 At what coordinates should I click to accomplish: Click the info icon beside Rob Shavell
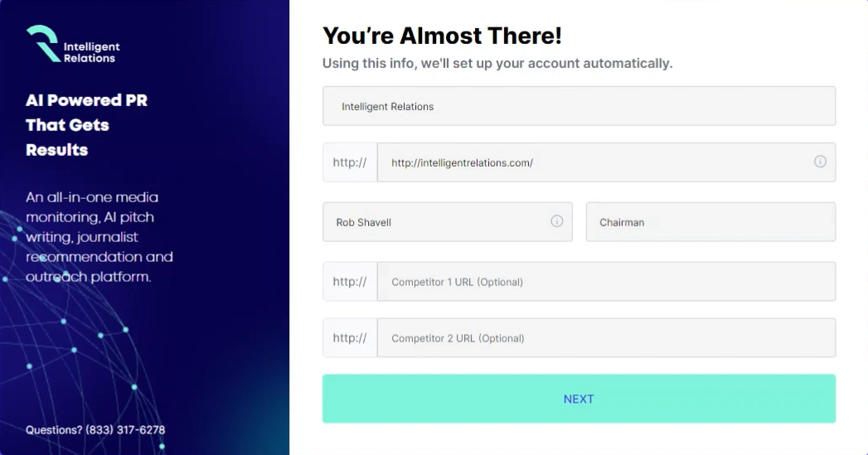[556, 221]
